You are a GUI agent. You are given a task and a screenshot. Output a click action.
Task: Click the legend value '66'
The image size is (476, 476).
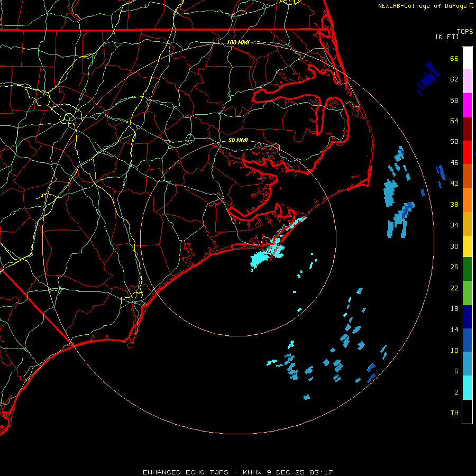pos(454,58)
